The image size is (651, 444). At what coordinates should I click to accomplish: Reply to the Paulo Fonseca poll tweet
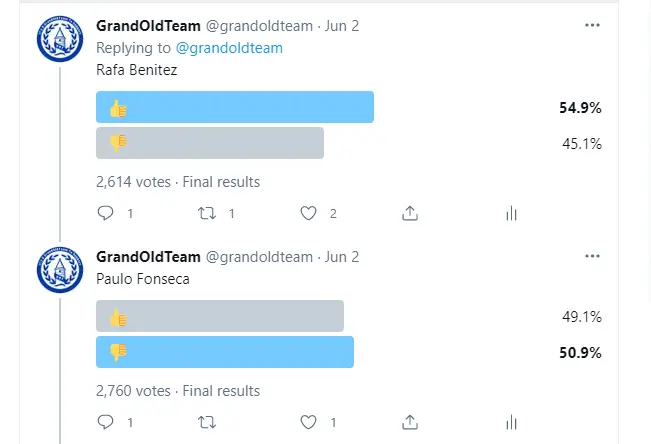[x=106, y=423]
